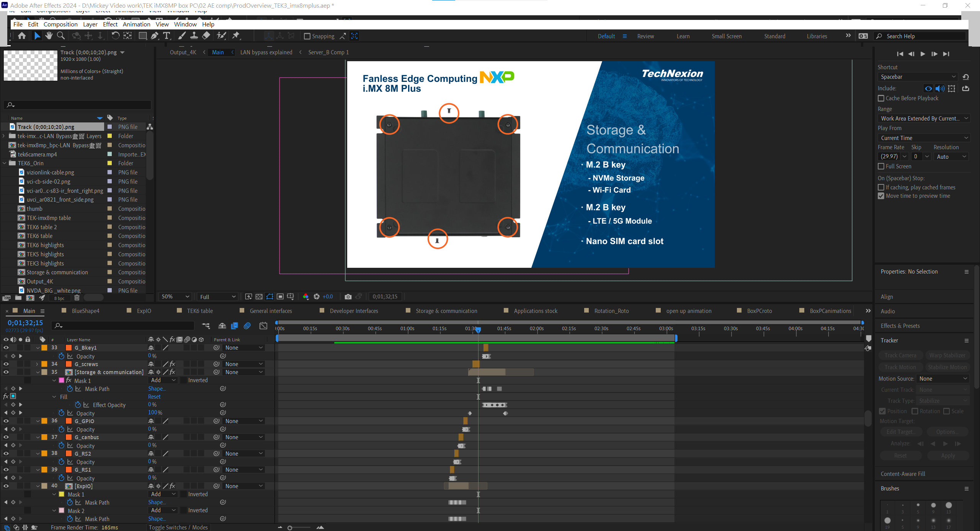Select the Zoom tool
This screenshot has width=980, height=531.
pyautogui.click(x=61, y=36)
